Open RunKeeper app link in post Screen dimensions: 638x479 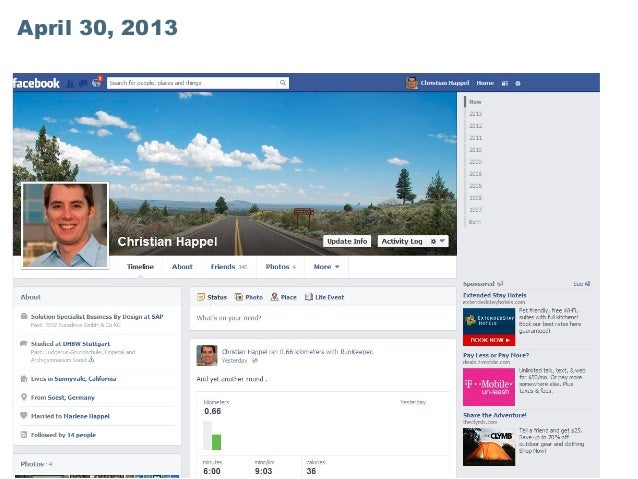[357, 352]
